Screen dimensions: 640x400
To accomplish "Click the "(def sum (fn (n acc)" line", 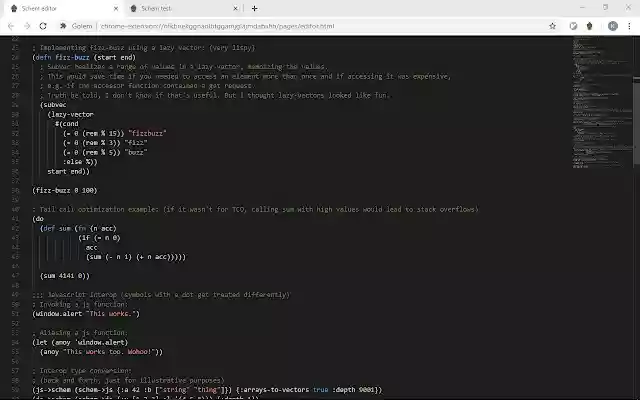I will click(x=78, y=229).
